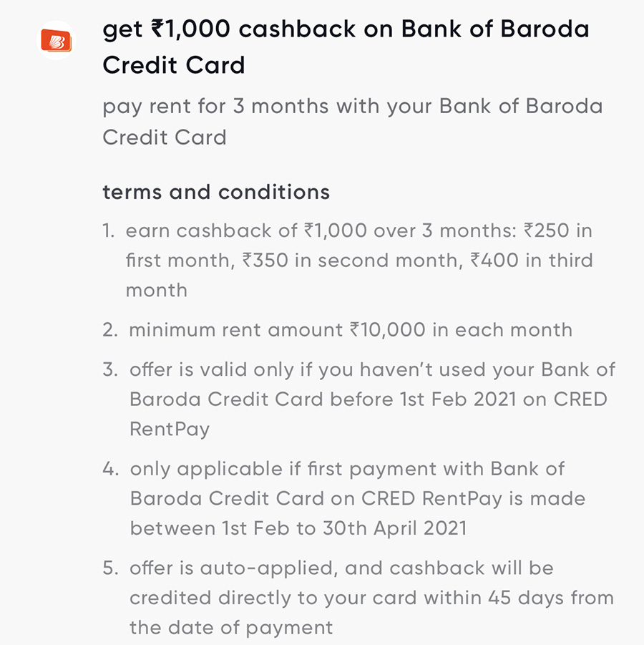Select 'the date of payment' line
644x645 pixels.
pos(230,628)
